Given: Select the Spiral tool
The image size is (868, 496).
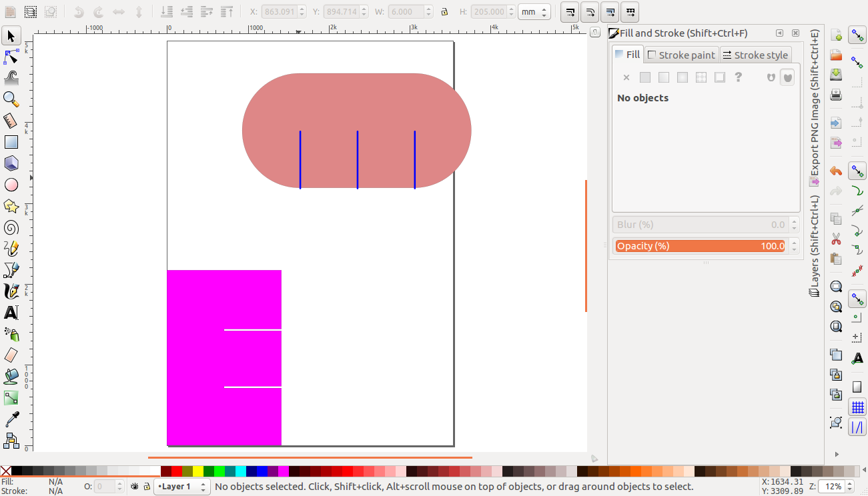Looking at the screenshot, I should point(11,227).
